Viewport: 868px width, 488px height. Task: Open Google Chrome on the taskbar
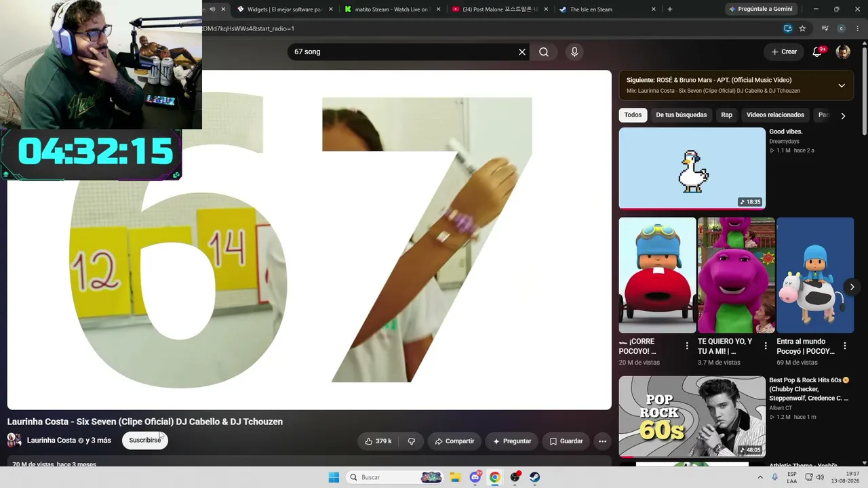point(495,477)
